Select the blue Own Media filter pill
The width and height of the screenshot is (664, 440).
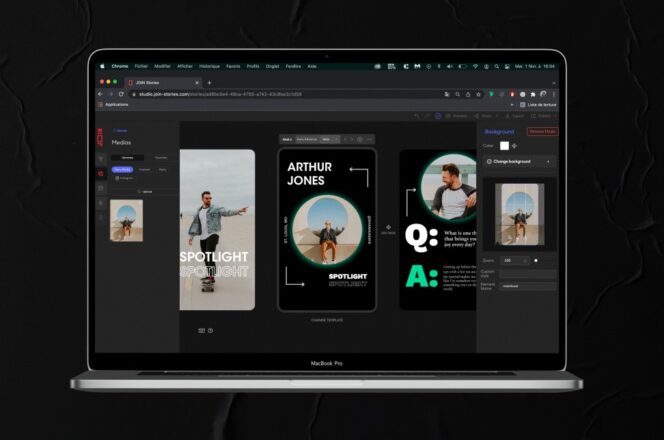pos(122,169)
